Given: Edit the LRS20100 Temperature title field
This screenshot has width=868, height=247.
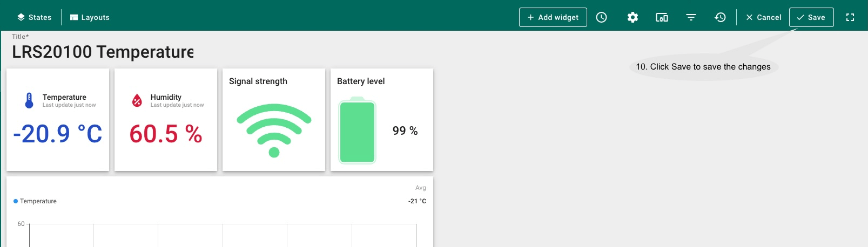Looking at the screenshot, I should [x=103, y=52].
